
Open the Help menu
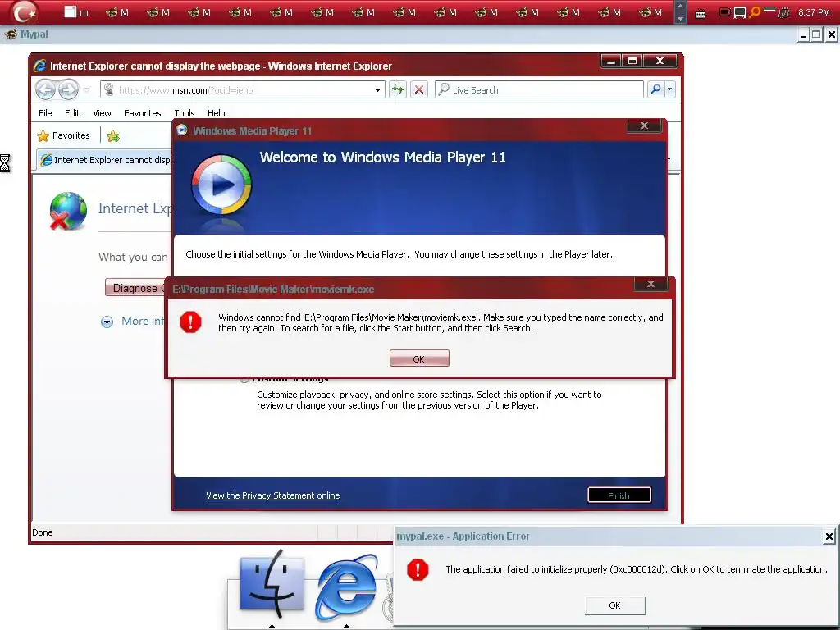(217, 113)
